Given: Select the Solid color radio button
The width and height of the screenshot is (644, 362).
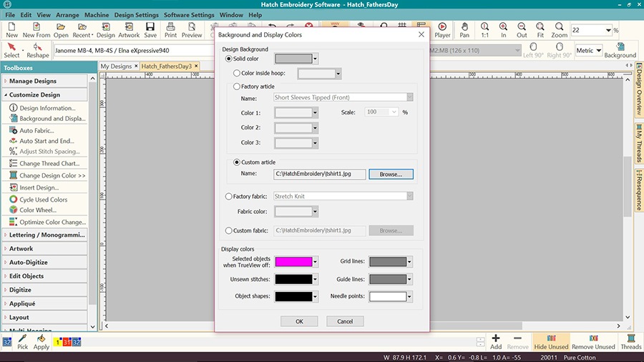Looking at the screenshot, I should pyautogui.click(x=229, y=59).
